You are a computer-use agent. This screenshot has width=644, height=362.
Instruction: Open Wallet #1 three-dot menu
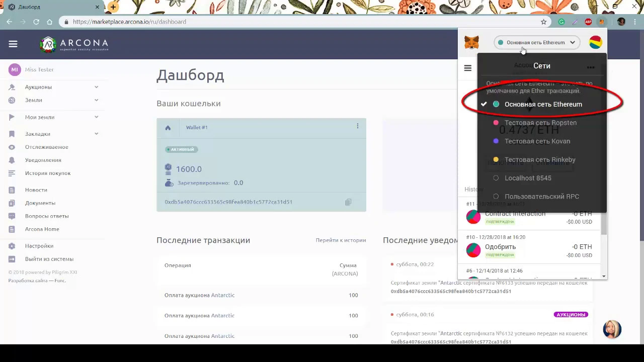click(x=358, y=126)
